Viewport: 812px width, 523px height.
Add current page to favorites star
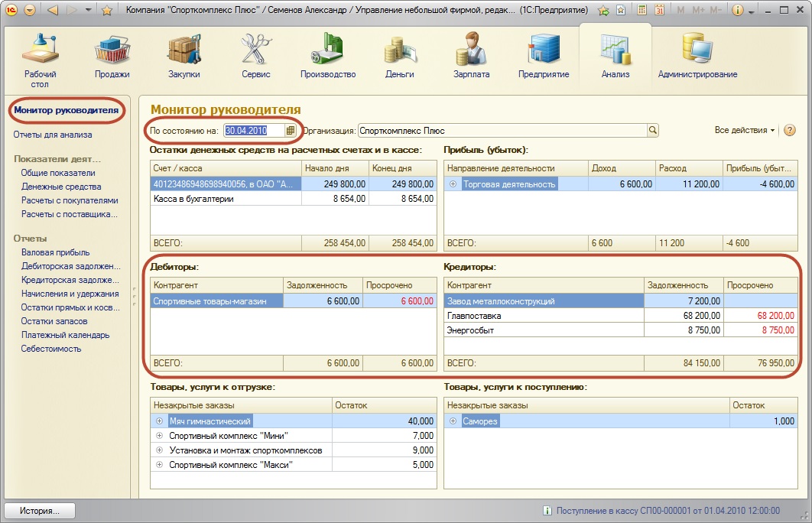(107, 11)
